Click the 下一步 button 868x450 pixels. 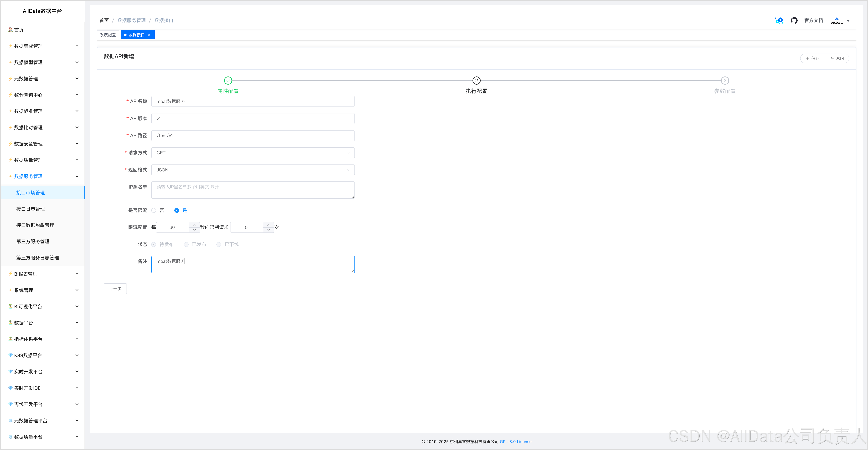[x=115, y=289]
